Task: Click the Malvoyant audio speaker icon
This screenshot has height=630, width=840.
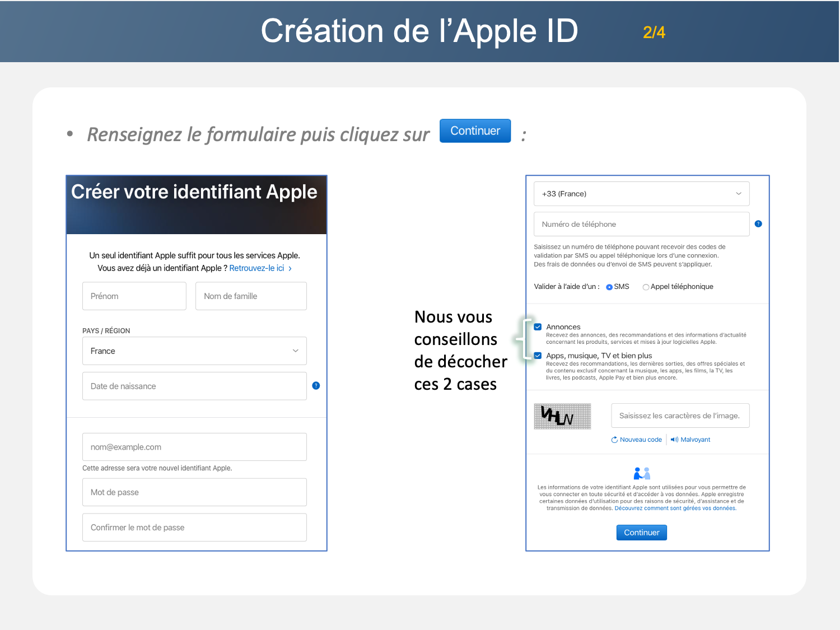Action: [x=674, y=440]
